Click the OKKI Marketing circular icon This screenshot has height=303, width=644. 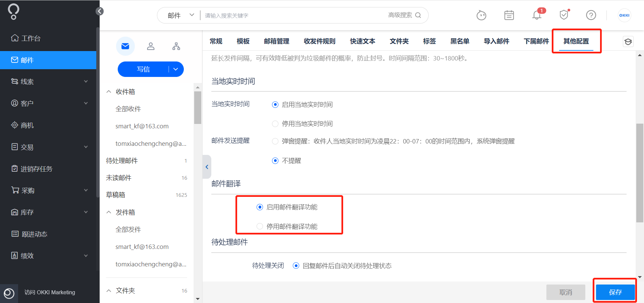pyautogui.click(x=9, y=293)
